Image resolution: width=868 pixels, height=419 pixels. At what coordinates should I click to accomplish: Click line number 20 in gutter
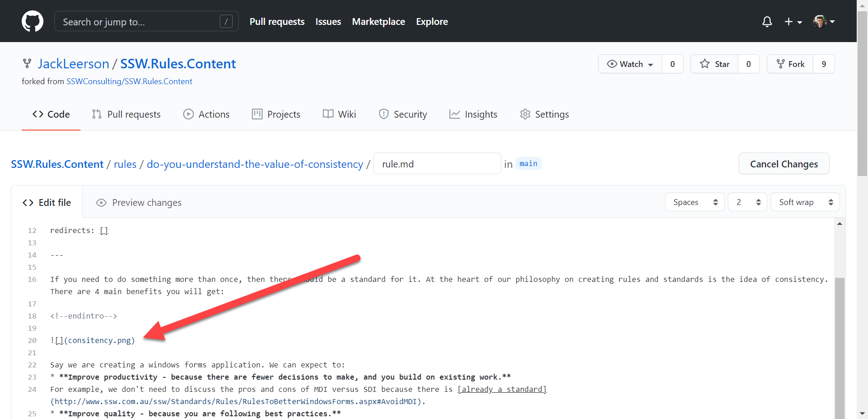click(x=32, y=340)
